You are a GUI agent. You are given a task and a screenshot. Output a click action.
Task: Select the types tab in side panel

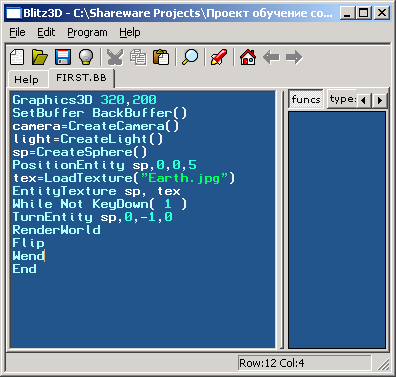pyautogui.click(x=342, y=99)
